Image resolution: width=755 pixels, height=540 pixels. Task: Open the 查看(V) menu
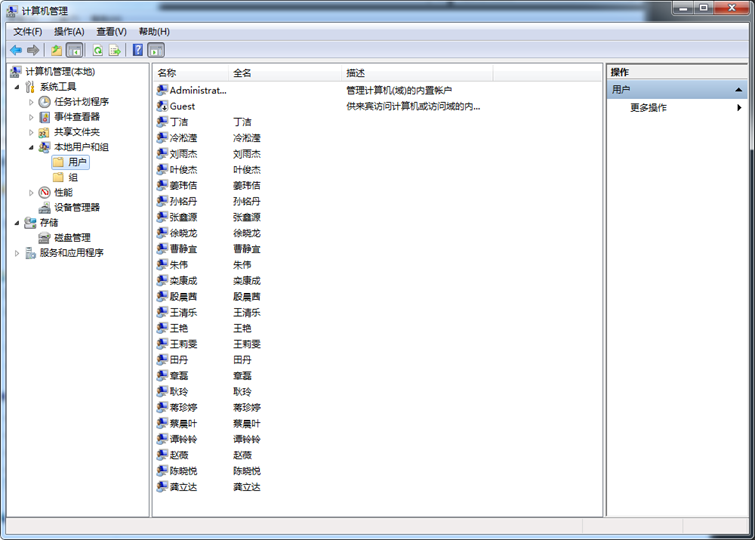[112, 32]
